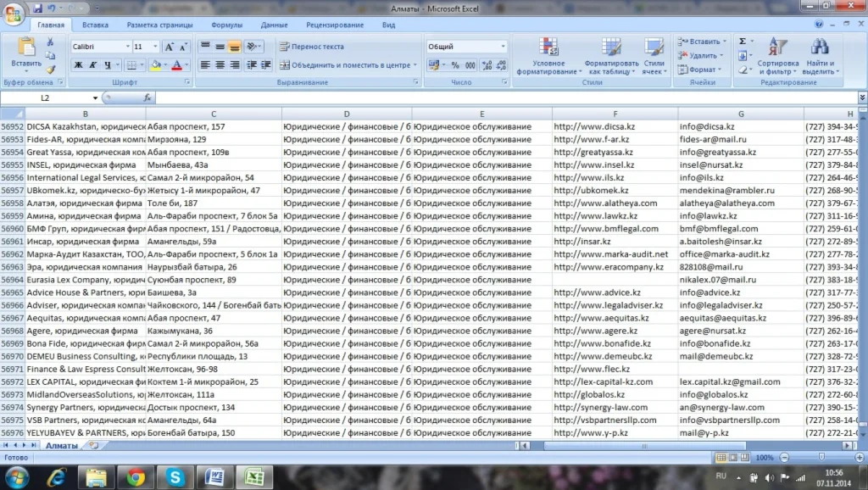Click the Find and Select binoculars icon
This screenshot has height=490, width=868.
pos(818,57)
